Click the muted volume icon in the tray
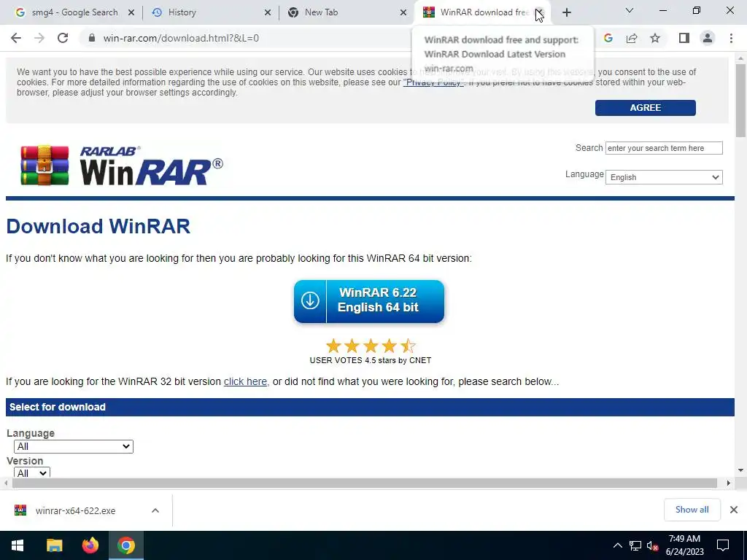This screenshot has height=560, width=747. tap(653, 545)
